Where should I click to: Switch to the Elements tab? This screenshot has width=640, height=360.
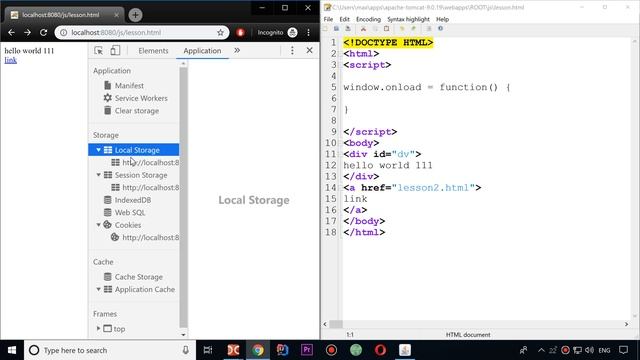click(x=153, y=51)
